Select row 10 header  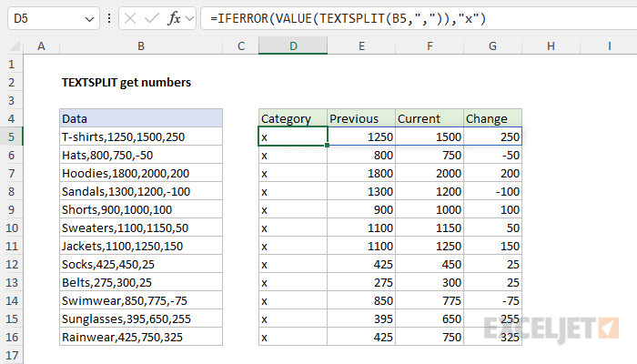tap(11, 227)
